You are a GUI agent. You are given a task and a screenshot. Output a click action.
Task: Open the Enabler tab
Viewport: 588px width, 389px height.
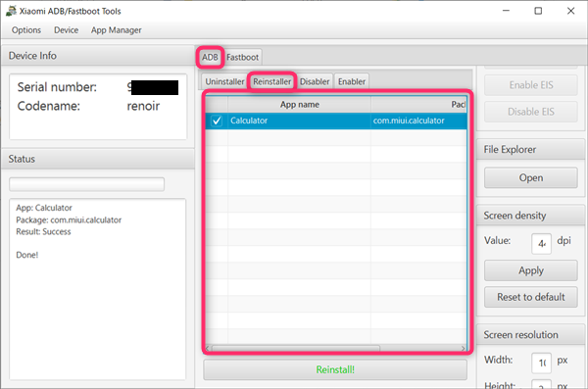[352, 81]
